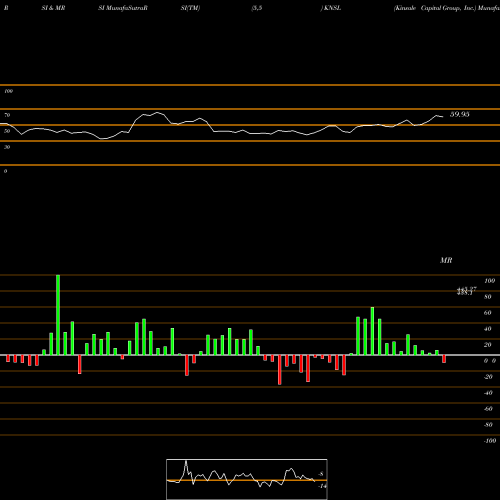500x500 pixels.
Task: Click the RSI value label 59.95
Action: click(460, 114)
